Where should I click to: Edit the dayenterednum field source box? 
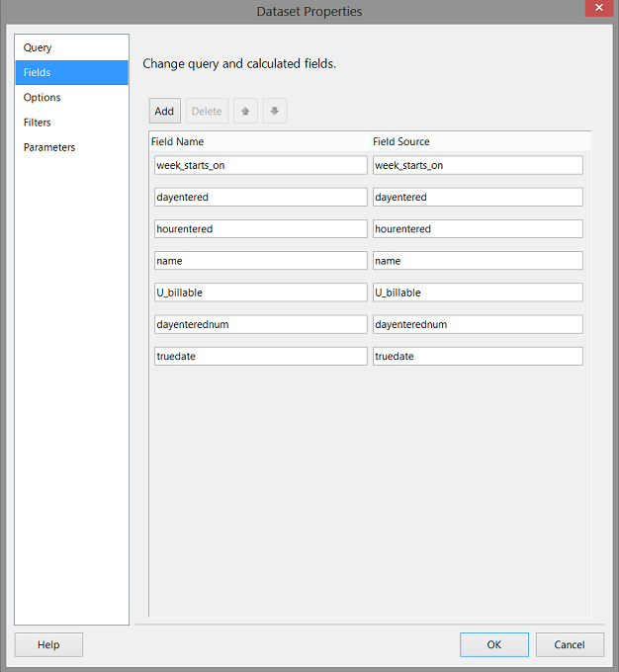pyautogui.click(x=478, y=324)
